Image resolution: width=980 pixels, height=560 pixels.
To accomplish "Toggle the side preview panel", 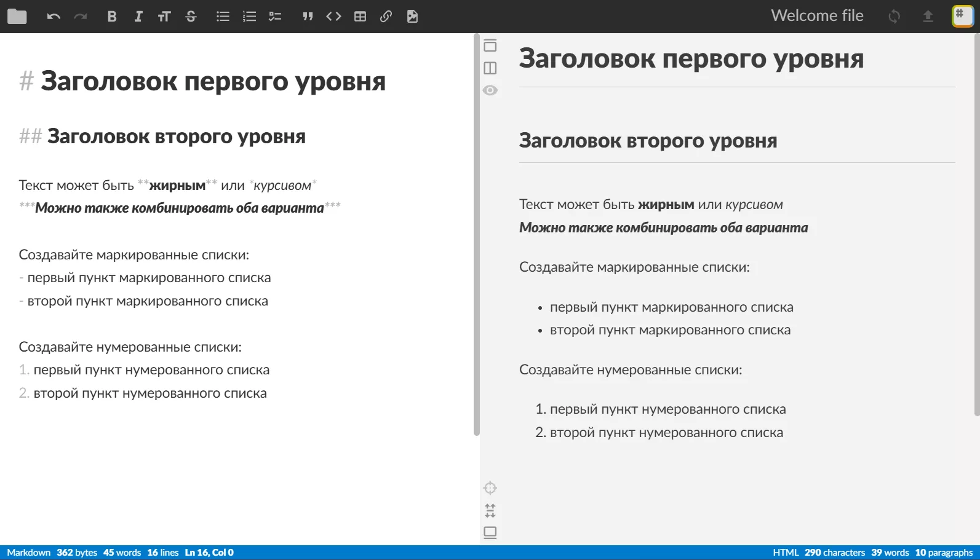I will click(x=490, y=68).
